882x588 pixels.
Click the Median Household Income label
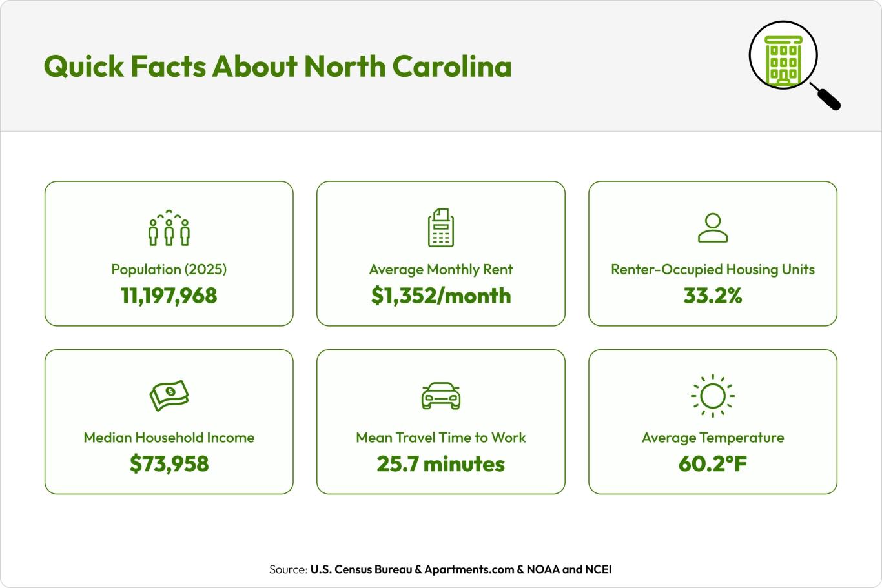[169, 438]
